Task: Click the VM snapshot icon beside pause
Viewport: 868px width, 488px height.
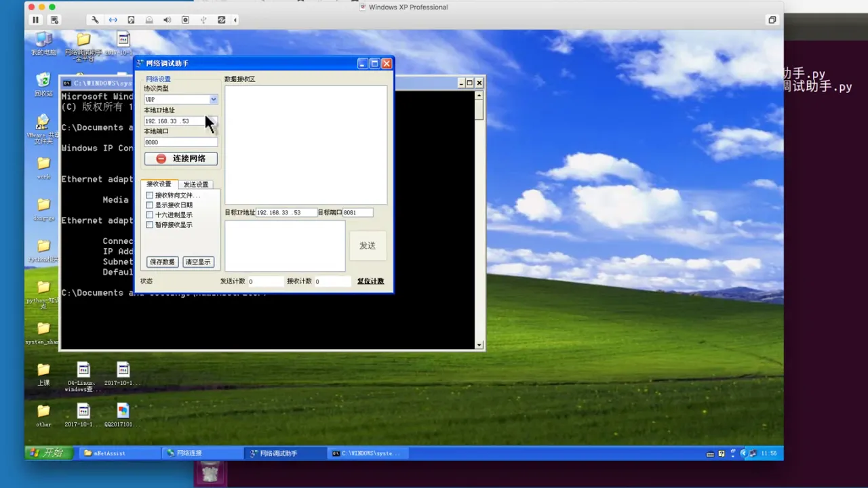Action: [x=55, y=20]
